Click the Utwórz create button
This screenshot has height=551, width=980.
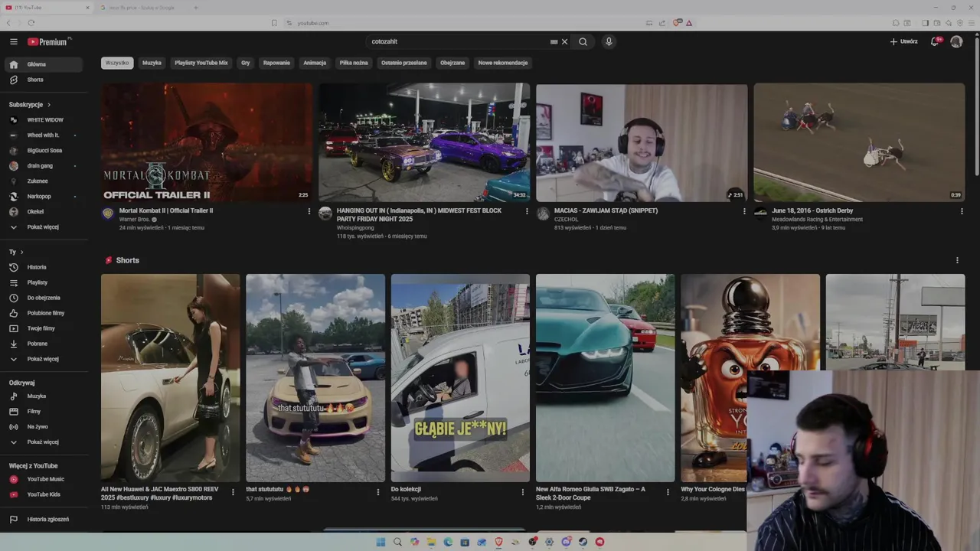903,41
